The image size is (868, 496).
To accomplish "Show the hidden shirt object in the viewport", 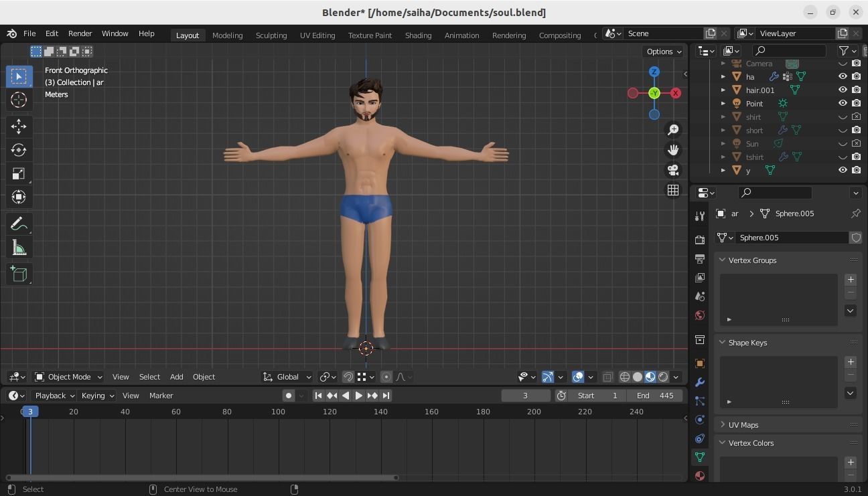I will pyautogui.click(x=843, y=116).
